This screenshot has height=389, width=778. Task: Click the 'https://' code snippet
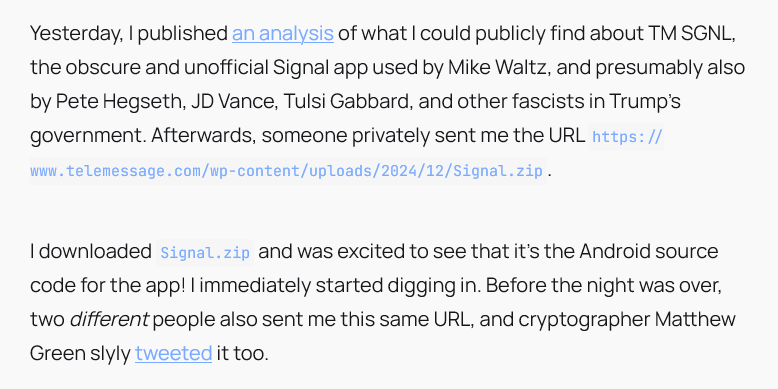(x=627, y=136)
